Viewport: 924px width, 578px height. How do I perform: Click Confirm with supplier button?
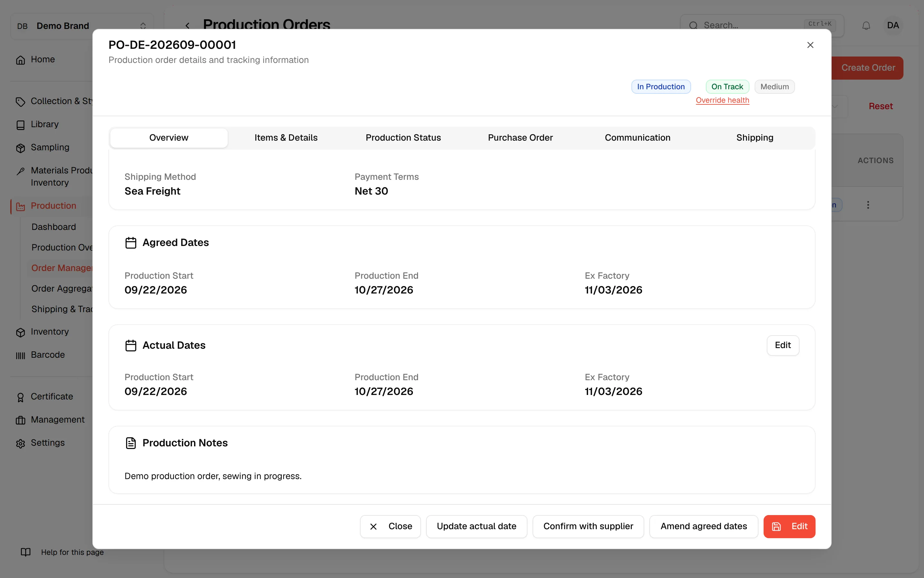click(588, 526)
